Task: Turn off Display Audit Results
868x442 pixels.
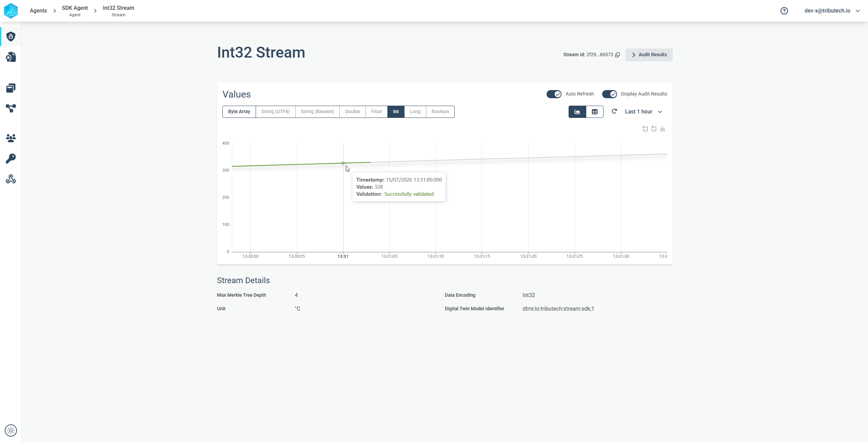Action: click(609, 94)
